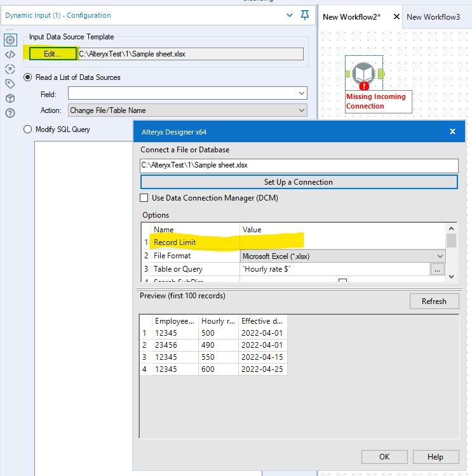Pin the Configuration window with pin icon
Screen dimensions: 472x476
[305, 15]
